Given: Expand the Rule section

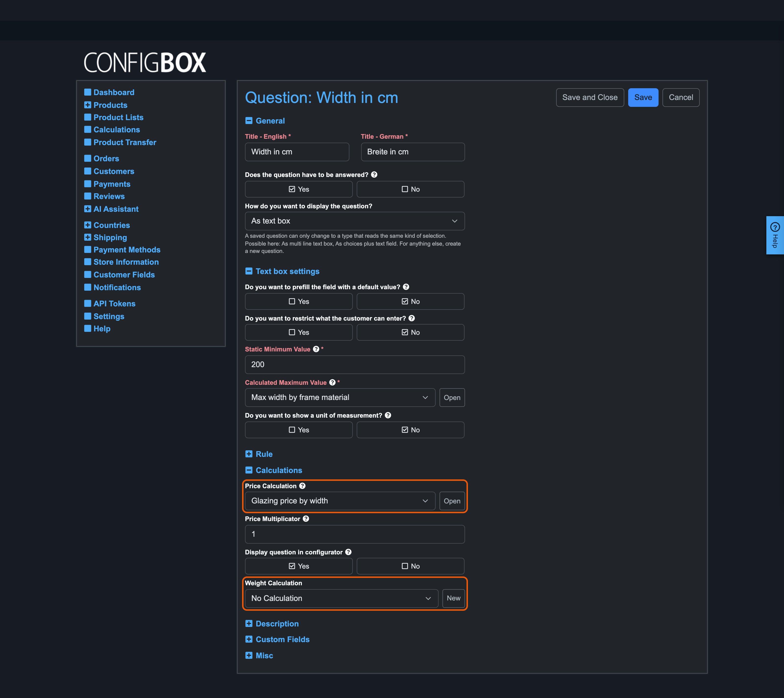Looking at the screenshot, I should tap(259, 454).
